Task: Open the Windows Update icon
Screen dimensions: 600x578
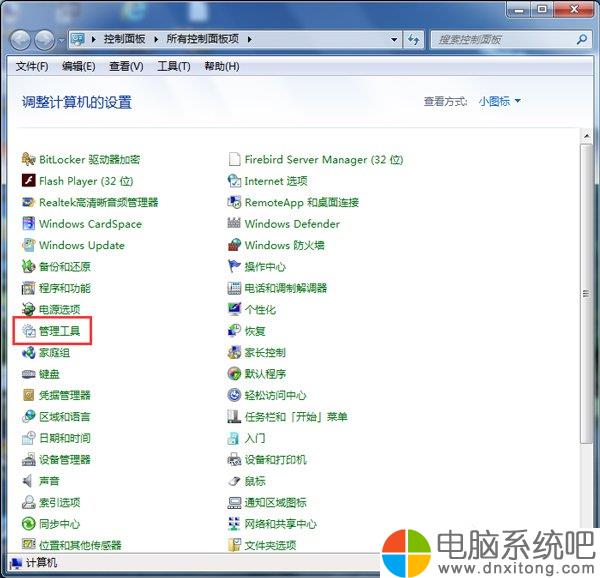Action: click(29, 245)
